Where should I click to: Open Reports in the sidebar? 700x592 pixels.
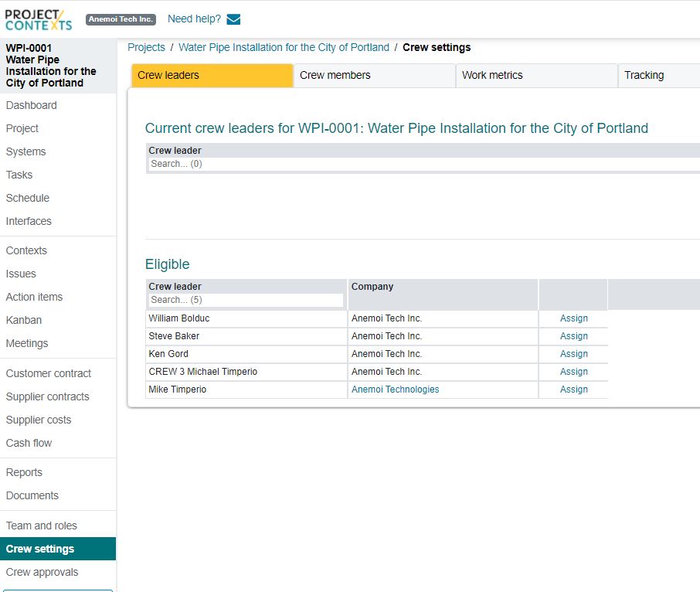point(24,473)
